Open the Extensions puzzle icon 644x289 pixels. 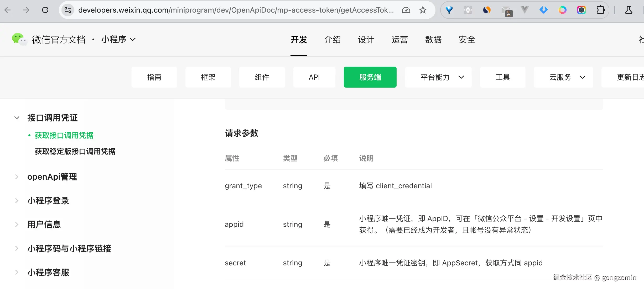[x=600, y=10]
